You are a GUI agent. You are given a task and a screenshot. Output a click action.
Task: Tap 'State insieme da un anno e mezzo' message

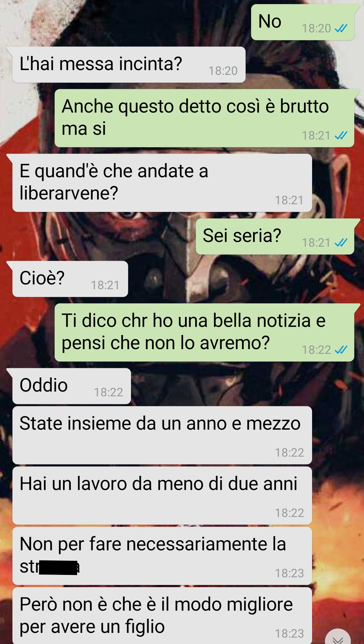tap(162, 435)
